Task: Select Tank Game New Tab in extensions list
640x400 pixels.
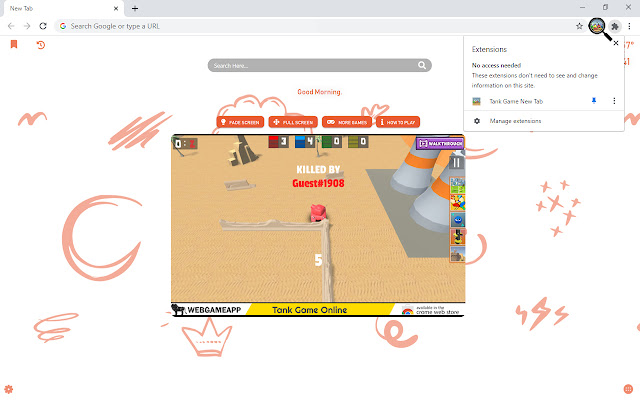Action: (x=516, y=101)
